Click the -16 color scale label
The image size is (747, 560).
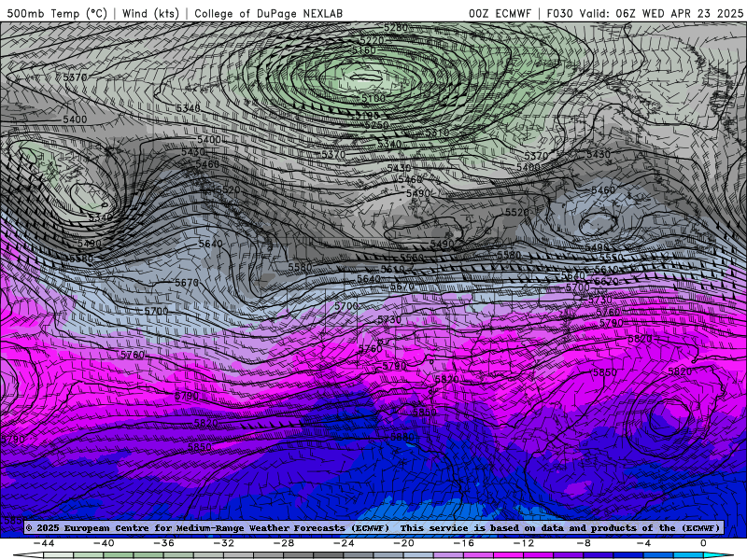tap(463, 543)
